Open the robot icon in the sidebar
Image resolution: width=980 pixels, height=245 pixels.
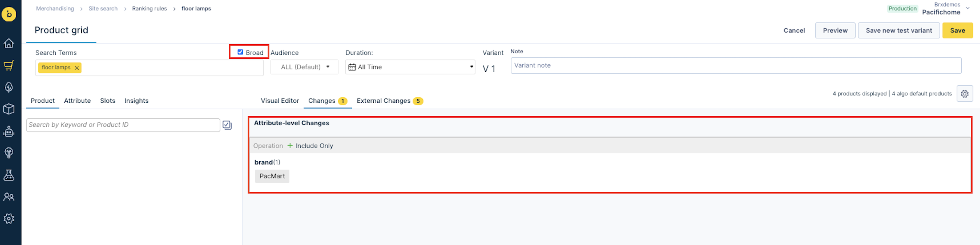tap(9, 131)
